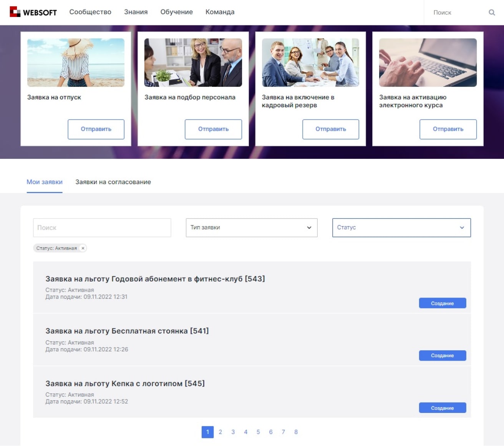504x446 pixels.
Task: Go to pagination page 8
Action: [x=296, y=432]
